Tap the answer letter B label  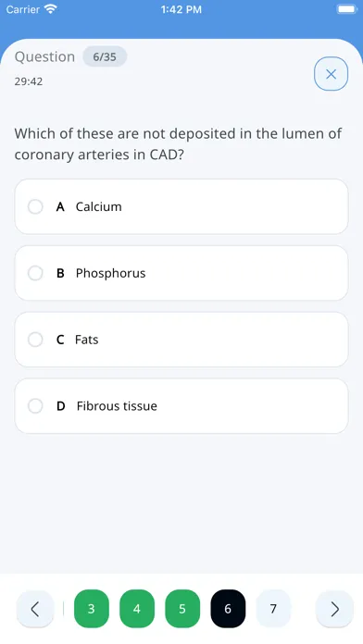pyautogui.click(x=60, y=273)
